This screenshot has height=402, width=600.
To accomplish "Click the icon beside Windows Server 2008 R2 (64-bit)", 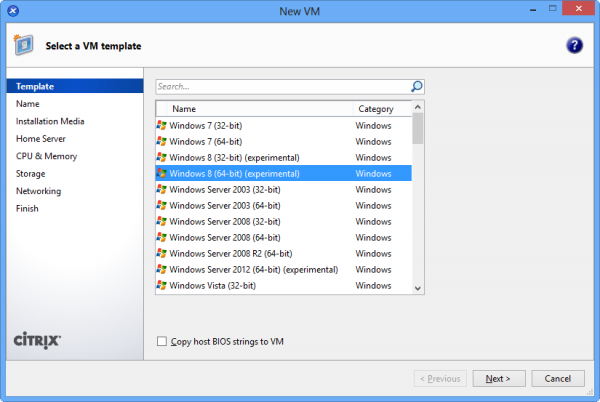I will (x=161, y=254).
